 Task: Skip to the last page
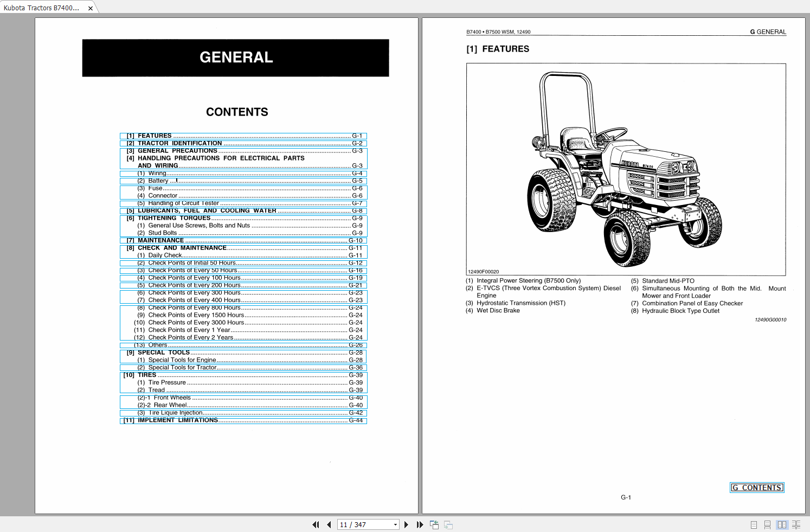[419, 524]
